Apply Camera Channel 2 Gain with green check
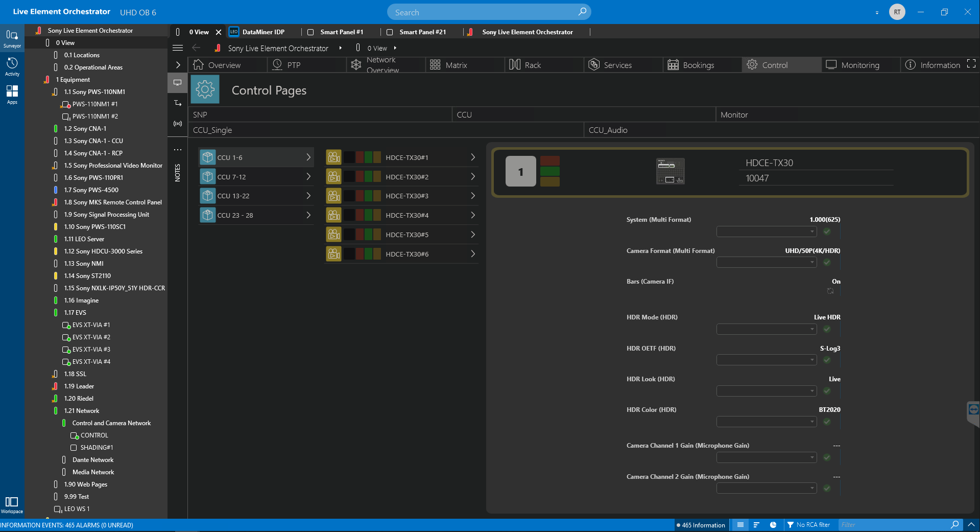The image size is (980, 532). [x=827, y=488]
